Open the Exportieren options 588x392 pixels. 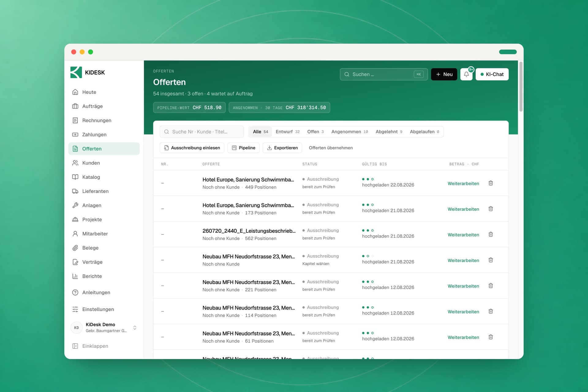(282, 148)
